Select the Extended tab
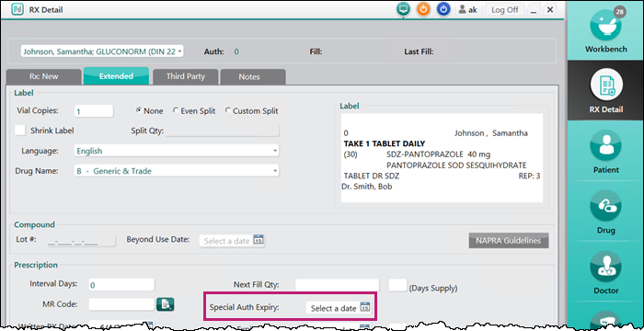Screen dimensions: 644x331 click(x=116, y=76)
